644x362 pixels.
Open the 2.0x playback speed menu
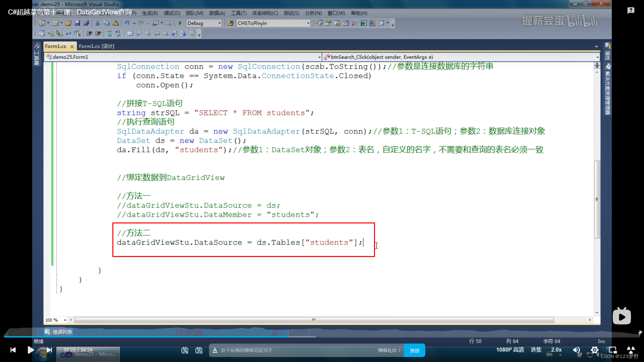(x=556, y=350)
